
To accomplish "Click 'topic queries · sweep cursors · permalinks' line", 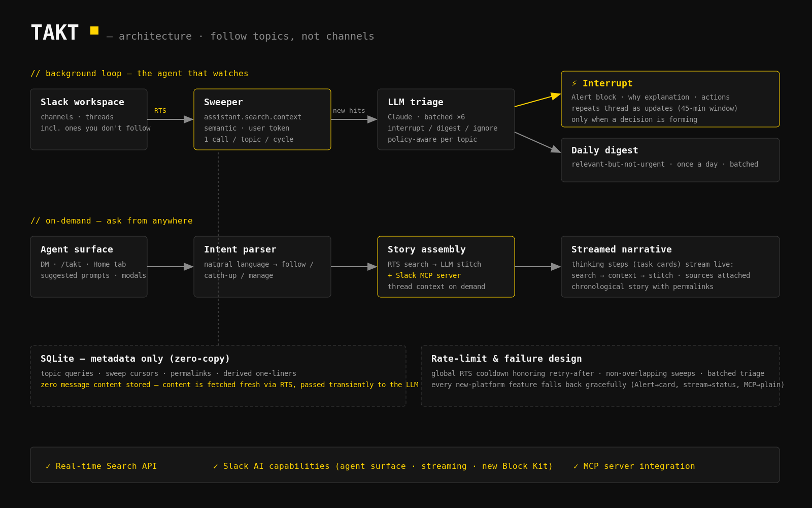I will [x=168, y=373].
